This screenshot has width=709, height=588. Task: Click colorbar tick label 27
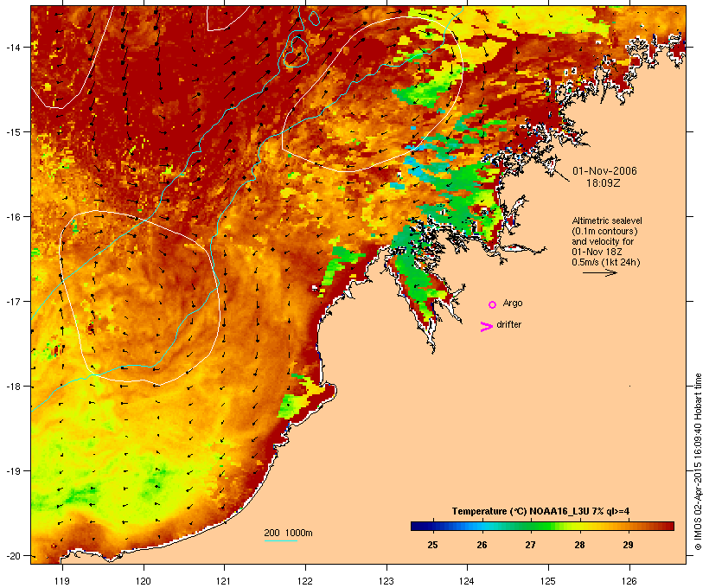click(x=530, y=545)
